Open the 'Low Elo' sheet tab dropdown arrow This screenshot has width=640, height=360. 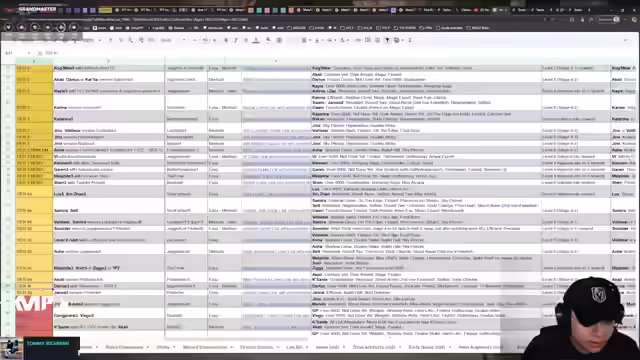[x=307, y=347]
